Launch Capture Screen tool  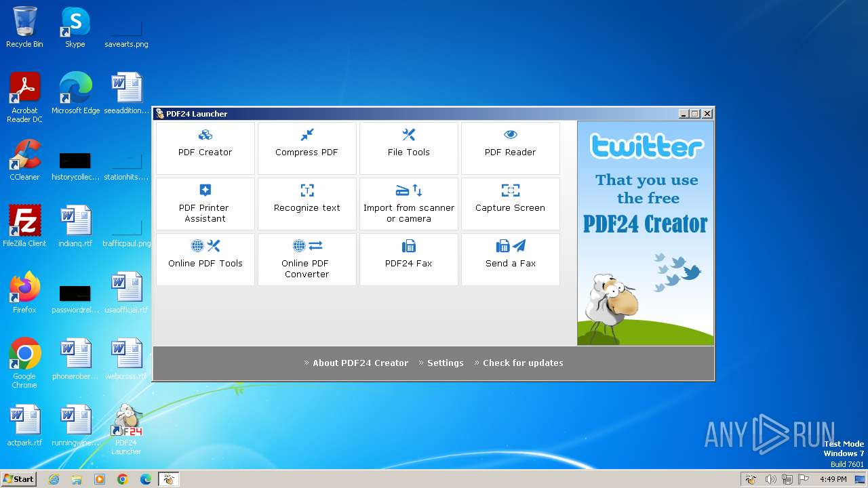(511, 203)
